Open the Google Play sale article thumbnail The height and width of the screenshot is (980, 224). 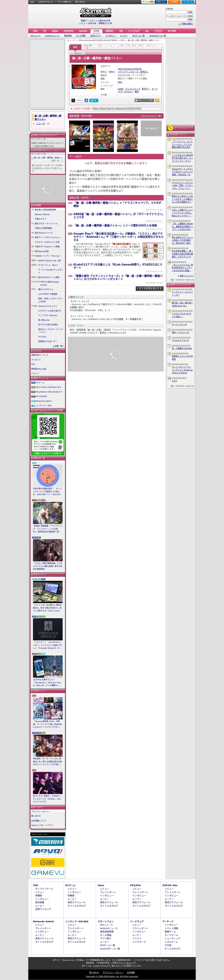click(x=153, y=251)
